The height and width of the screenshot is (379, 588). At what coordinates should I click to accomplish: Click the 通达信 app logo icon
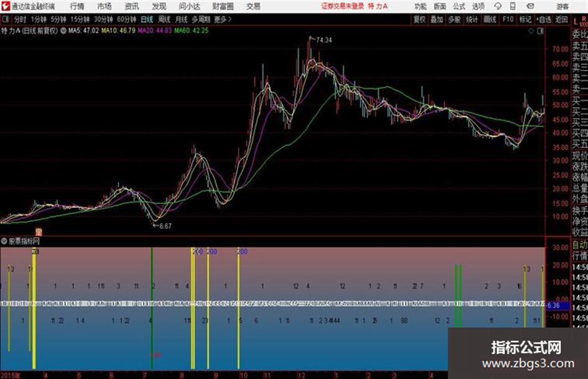[x=6, y=6]
